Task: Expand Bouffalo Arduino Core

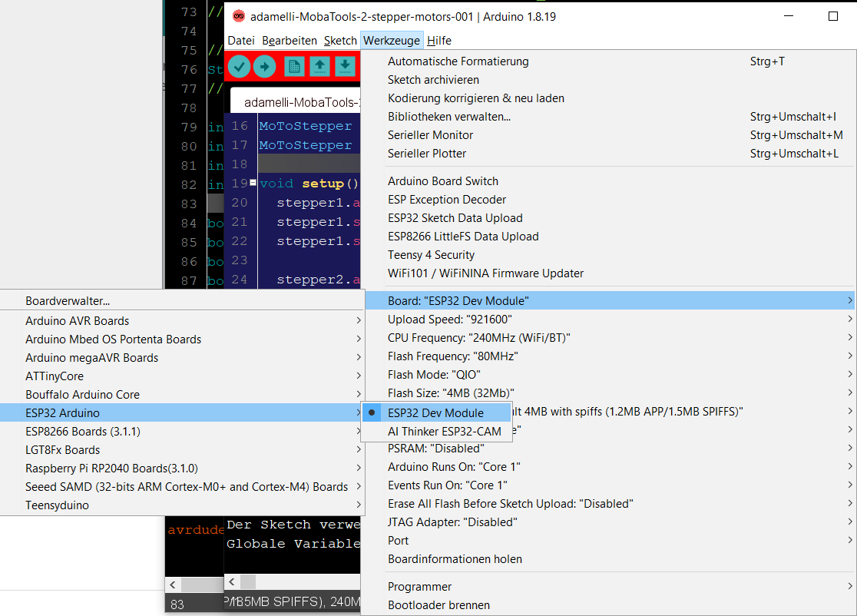Action: pos(182,395)
